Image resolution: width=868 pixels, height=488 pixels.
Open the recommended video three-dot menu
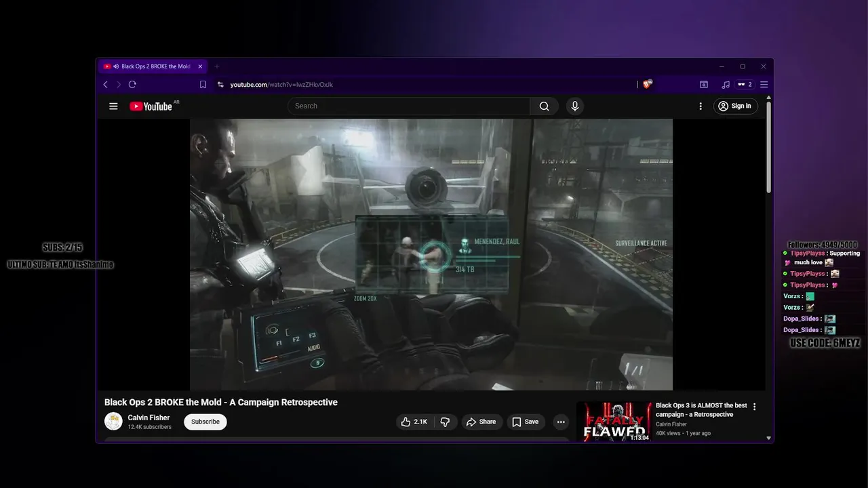coord(754,407)
